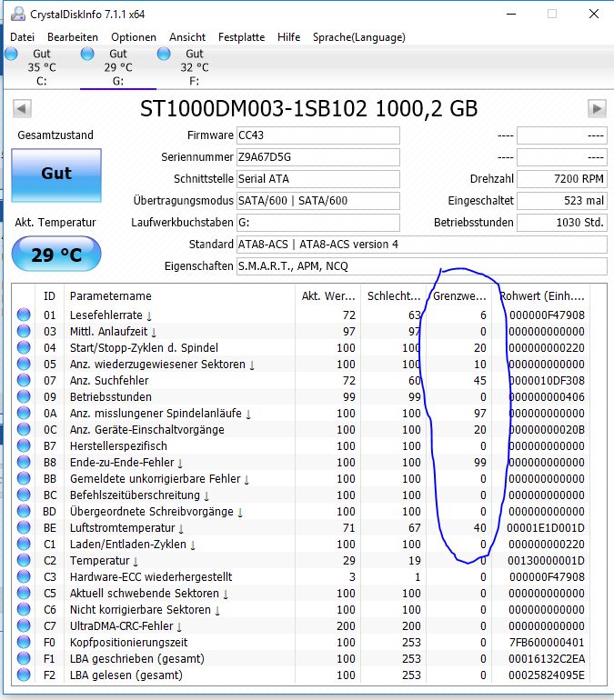
Task: Open the Hilfe menu
Action: click(288, 37)
